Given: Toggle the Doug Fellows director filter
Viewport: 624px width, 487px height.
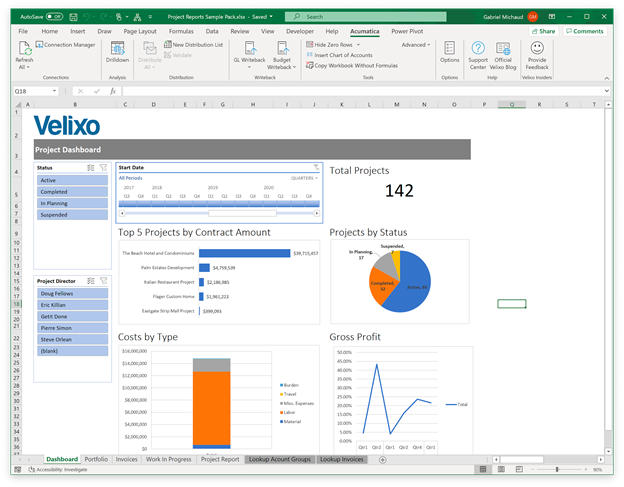Looking at the screenshot, I should tap(72, 293).
